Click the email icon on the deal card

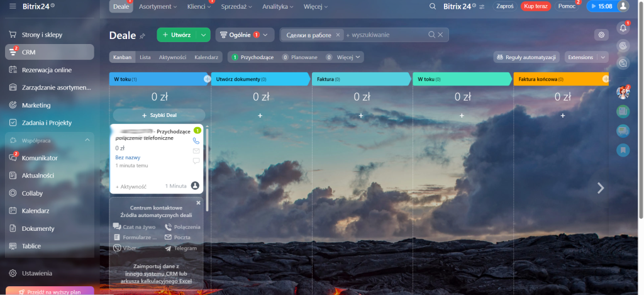(x=196, y=151)
